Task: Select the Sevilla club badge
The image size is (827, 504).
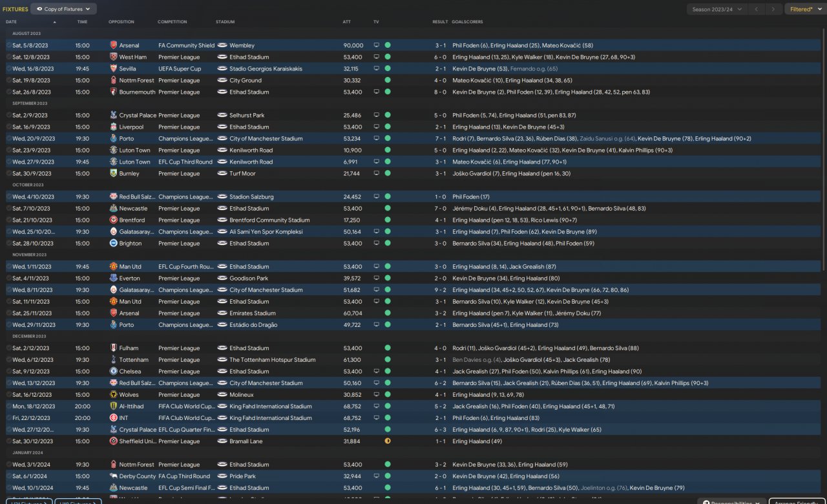Action: 114,69
